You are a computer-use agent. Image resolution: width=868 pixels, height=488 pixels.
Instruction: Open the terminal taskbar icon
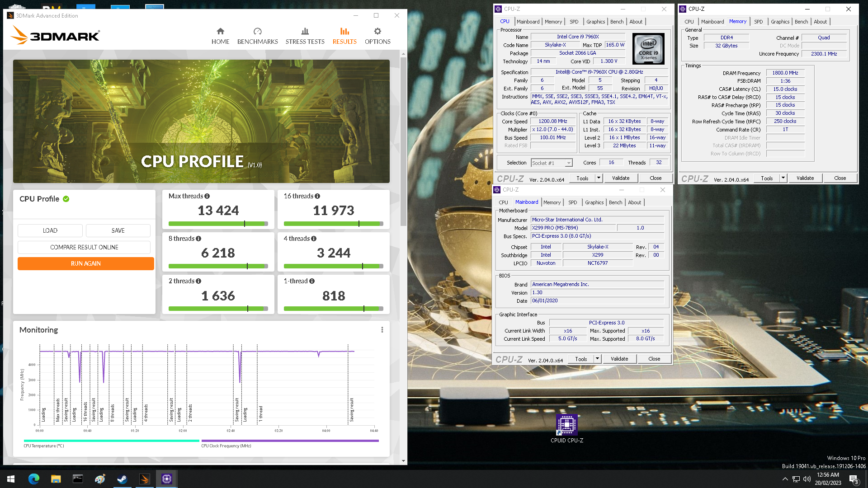78,479
